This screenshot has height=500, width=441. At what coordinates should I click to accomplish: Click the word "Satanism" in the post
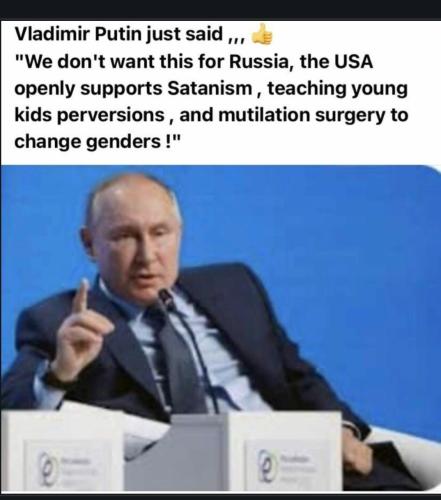pos(209,88)
